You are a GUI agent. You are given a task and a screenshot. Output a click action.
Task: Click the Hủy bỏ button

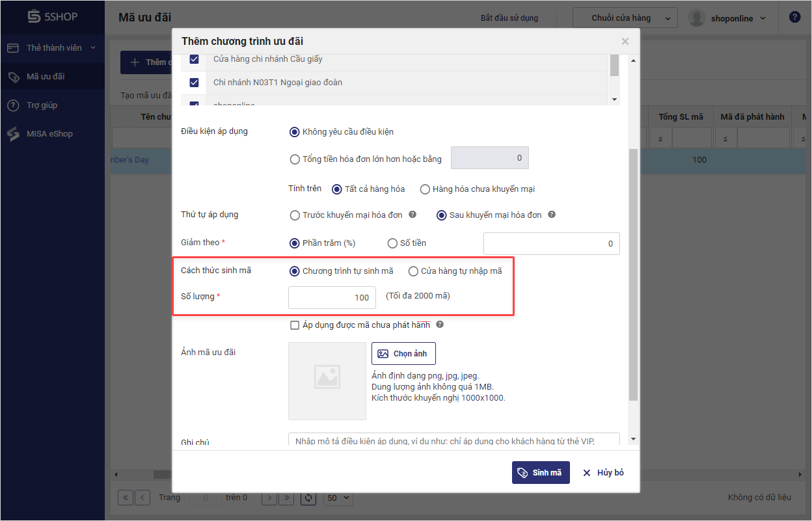603,473
